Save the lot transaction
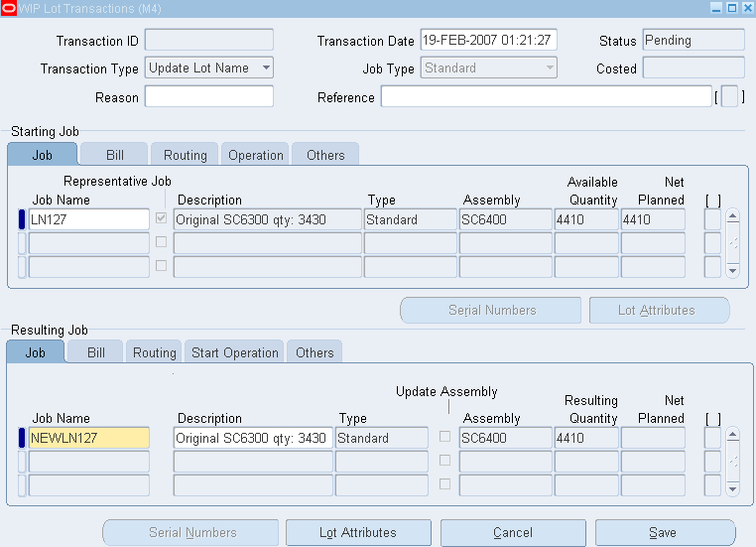 coord(666,532)
